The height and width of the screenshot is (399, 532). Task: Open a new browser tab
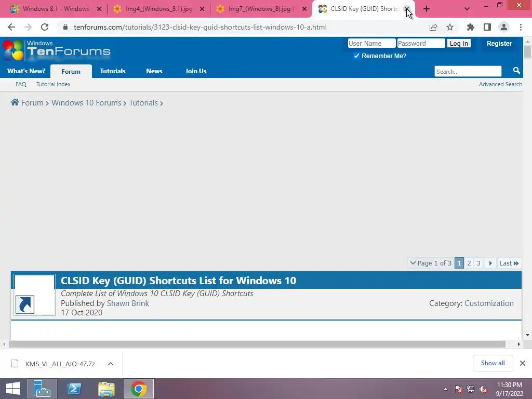pos(427,9)
